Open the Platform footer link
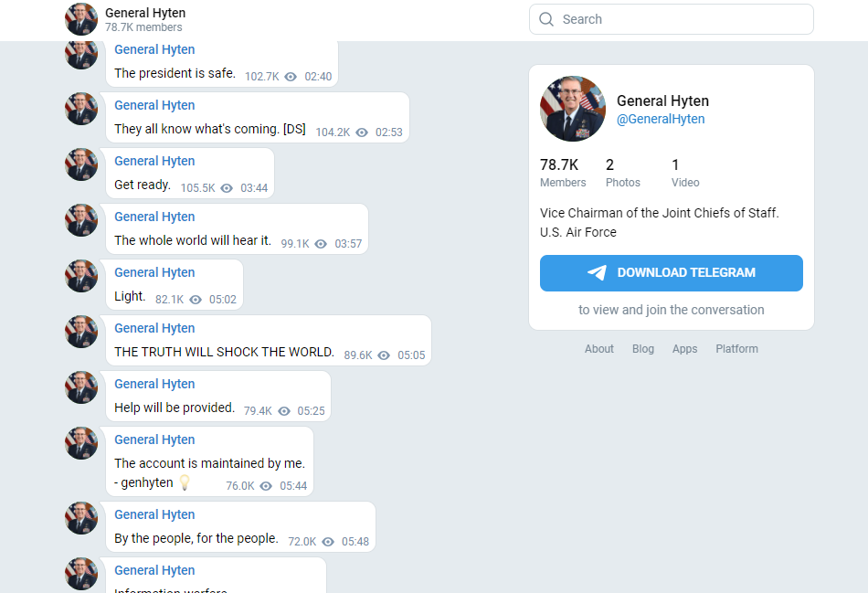Viewport: 868px width, 593px height. point(736,349)
